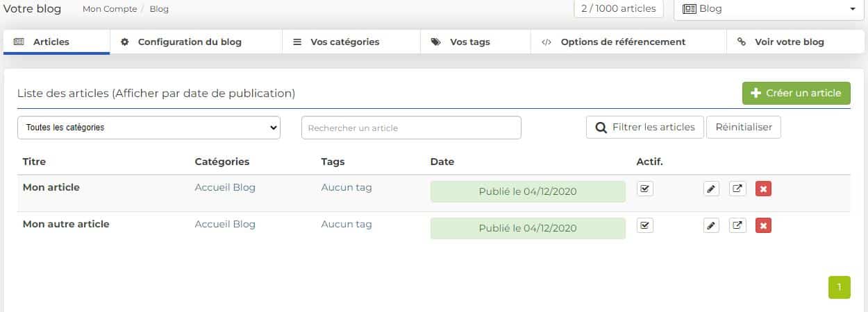868x312 pixels.
Task: Edit "Mon article" with the pencil icon
Action: 710,189
